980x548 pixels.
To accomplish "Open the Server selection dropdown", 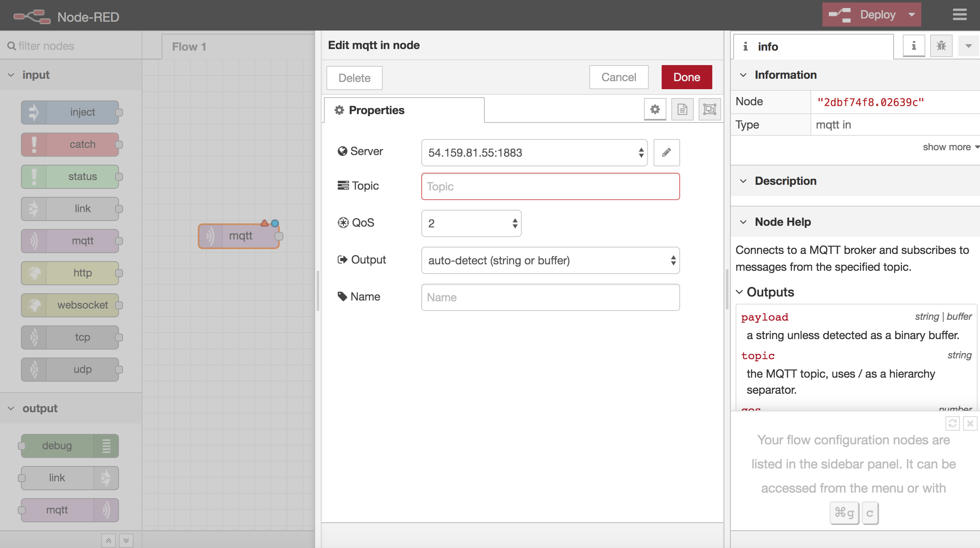I will (534, 153).
